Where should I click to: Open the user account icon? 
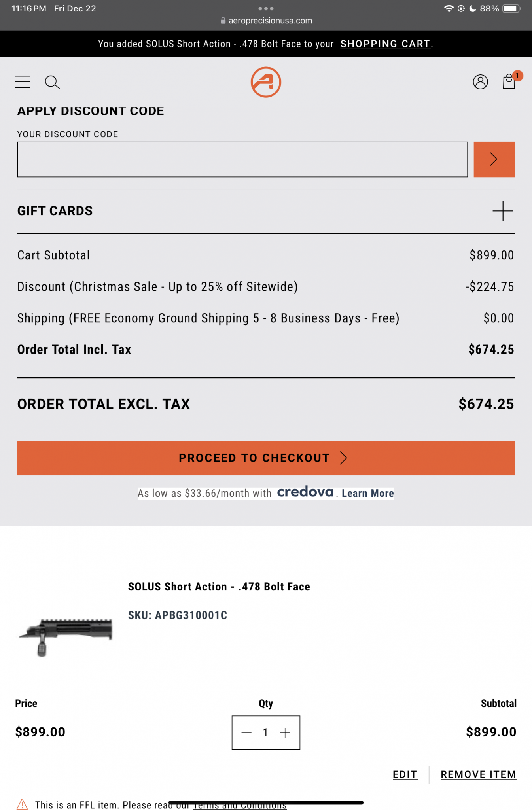480,82
